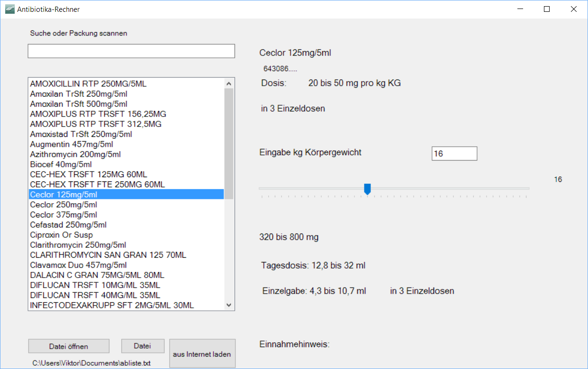
Task: Choose INFECTODEXAKRUPP SFT 2MG/5ML 30ML
Action: tap(126, 305)
